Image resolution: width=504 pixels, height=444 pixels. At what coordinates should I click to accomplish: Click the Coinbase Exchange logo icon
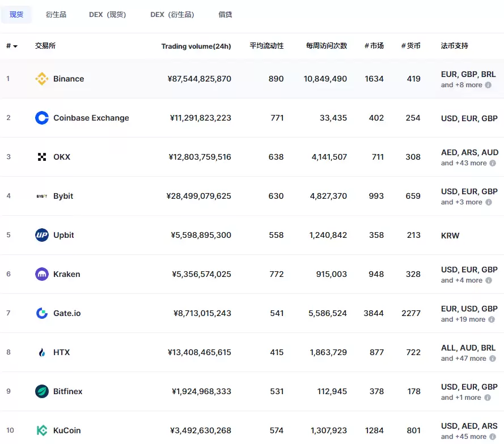(x=42, y=118)
